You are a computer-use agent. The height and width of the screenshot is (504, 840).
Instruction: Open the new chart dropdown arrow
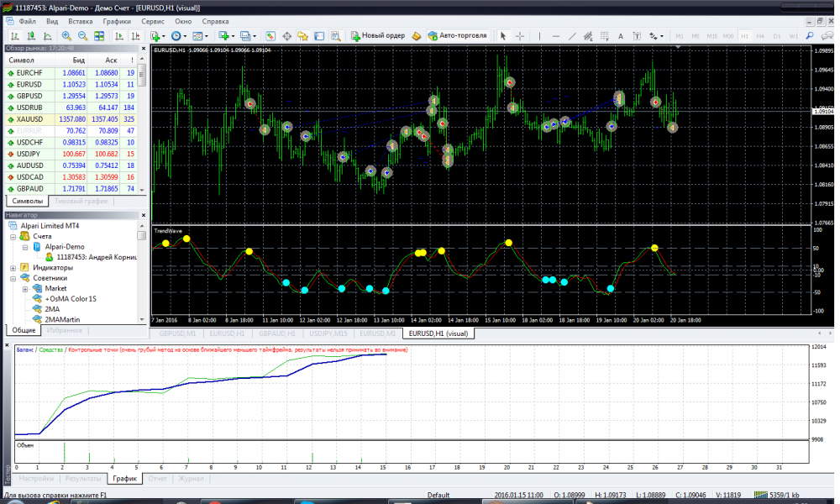233,36
